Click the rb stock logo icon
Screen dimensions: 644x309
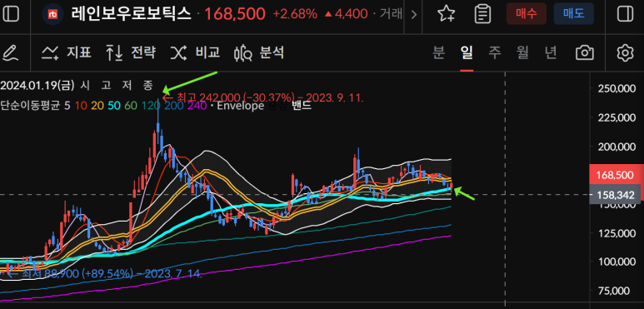click(53, 14)
